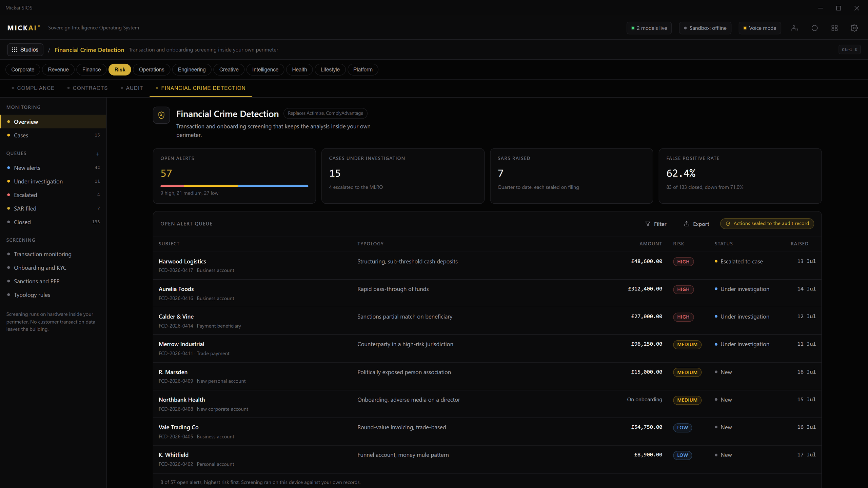Click the Export upload icon
868x488 pixels.
click(687, 224)
